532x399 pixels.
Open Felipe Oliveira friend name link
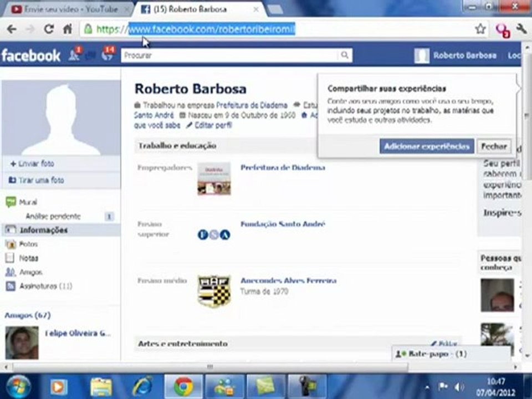[78, 334]
